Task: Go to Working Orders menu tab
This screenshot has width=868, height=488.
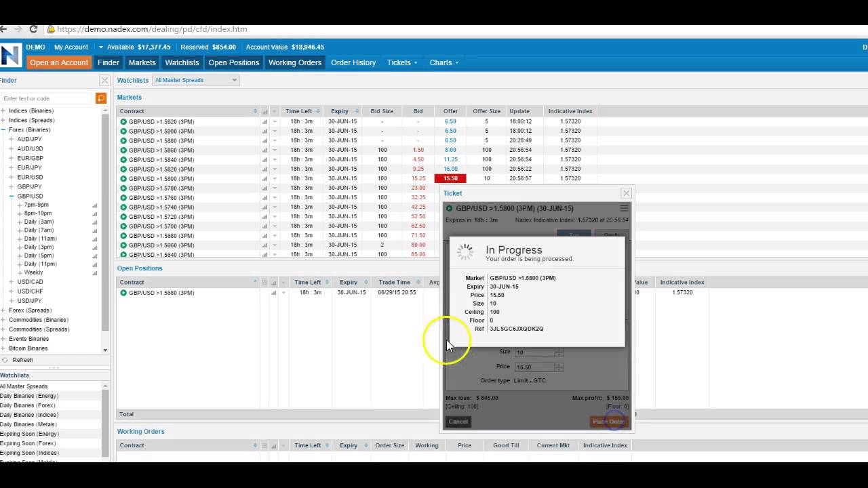Action: (295, 62)
